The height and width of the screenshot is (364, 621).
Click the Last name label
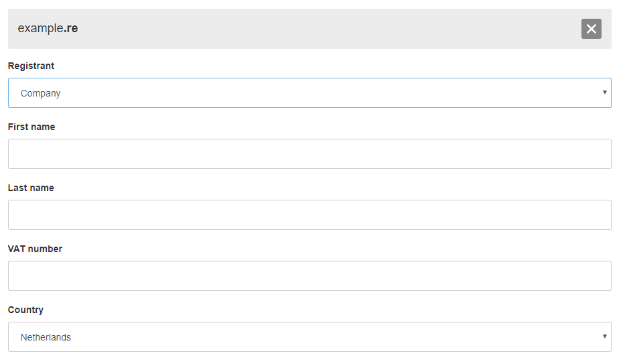(x=31, y=188)
